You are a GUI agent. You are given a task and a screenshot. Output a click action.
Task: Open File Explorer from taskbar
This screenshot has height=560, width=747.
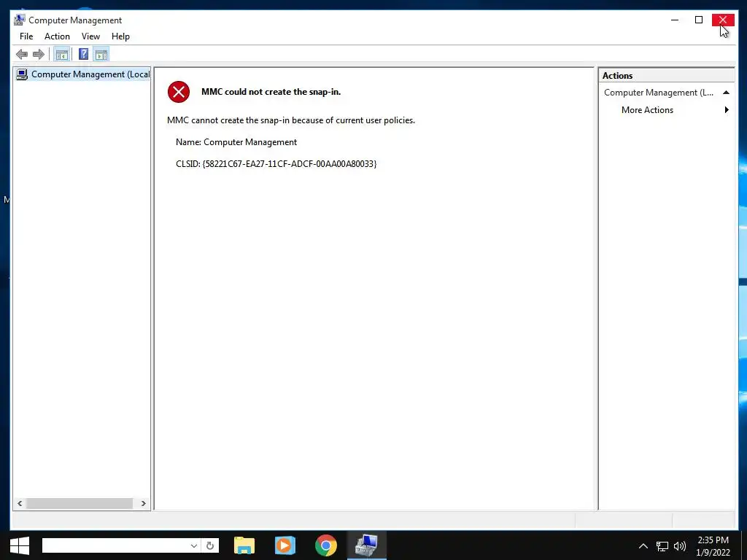coord(244,545)
